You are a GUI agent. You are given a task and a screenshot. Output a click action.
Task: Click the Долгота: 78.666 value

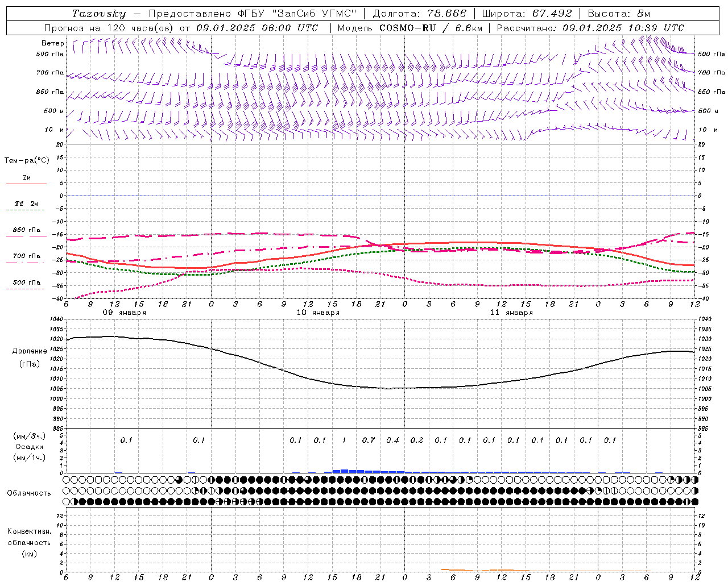[x=419, y=14]
